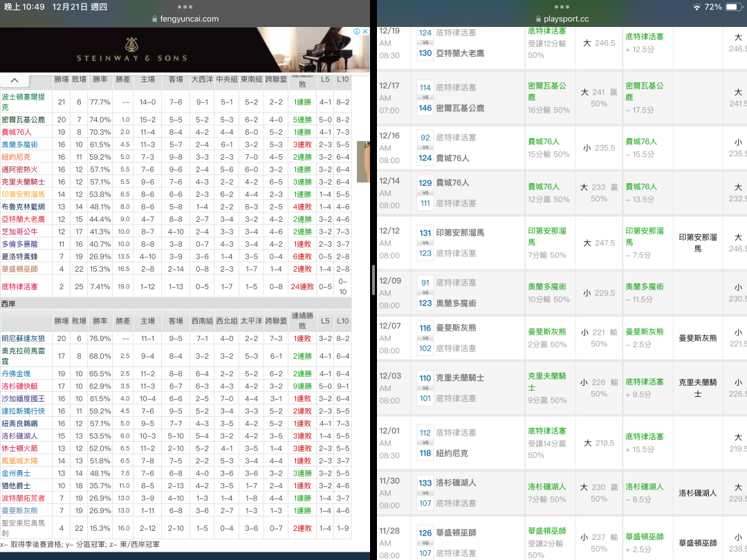Screen dimensions: 747x560
Task: Tap the playsport.cc address bar
Action: [x=562, y=19]
